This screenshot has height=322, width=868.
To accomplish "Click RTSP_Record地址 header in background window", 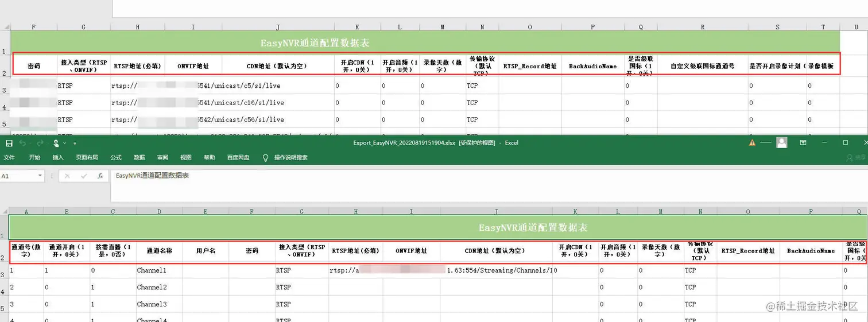I will 530,67.
